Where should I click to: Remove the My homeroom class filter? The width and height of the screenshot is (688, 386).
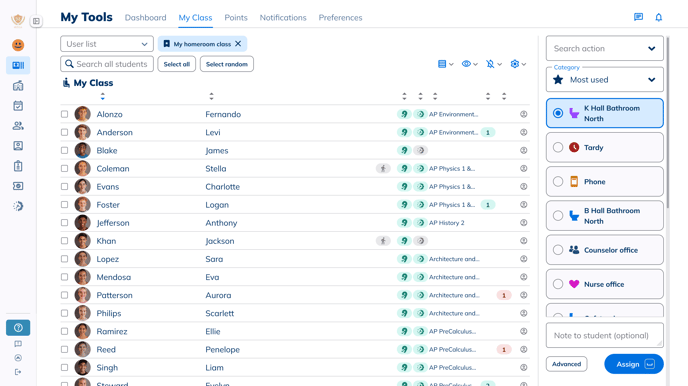(x=238, y=43)
